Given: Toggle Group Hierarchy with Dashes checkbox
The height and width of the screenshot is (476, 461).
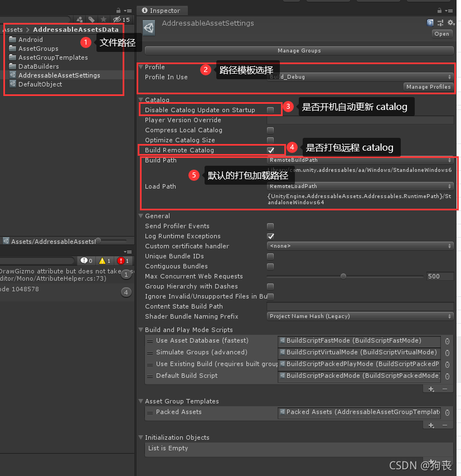Looking at the screenshot, I should (x=270, y=287).
